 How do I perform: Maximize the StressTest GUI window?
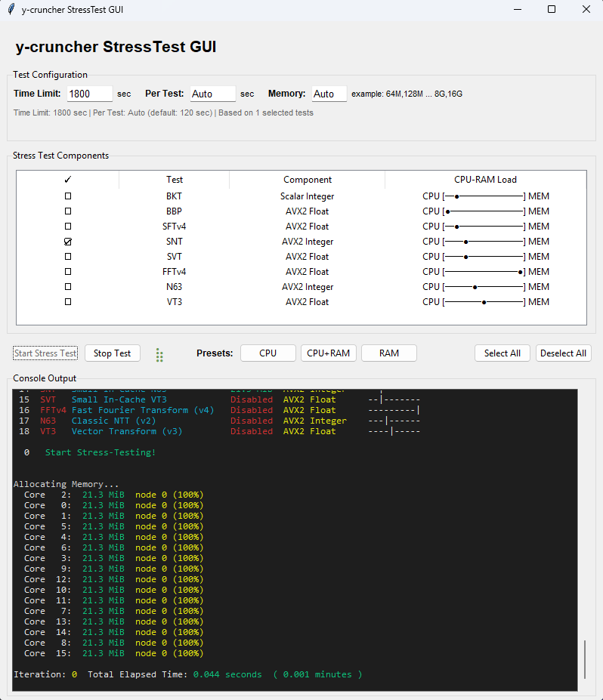click(x=552, y=9)
